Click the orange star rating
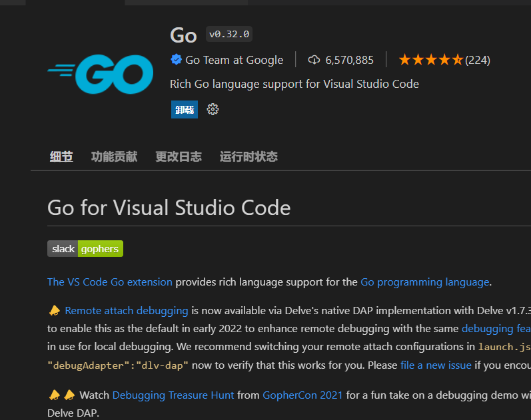This screenshot has height=420, width=531. pos(430,60)
